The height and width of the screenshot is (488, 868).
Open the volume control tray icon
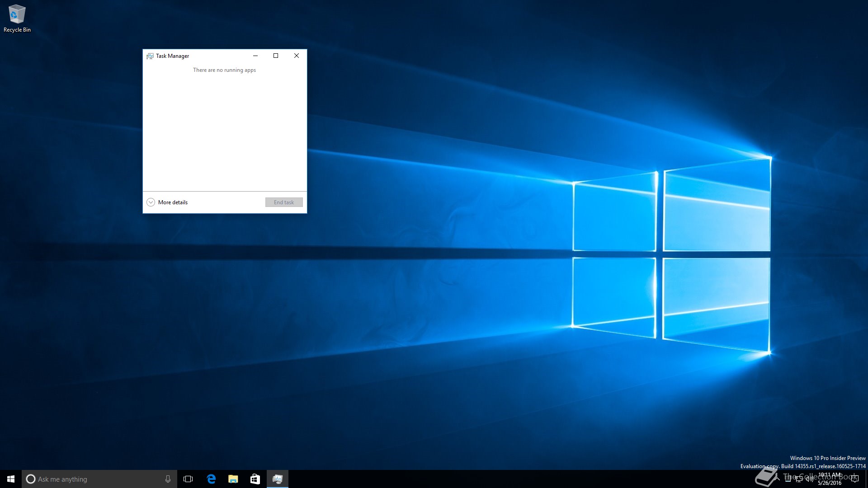coord(810,479)
